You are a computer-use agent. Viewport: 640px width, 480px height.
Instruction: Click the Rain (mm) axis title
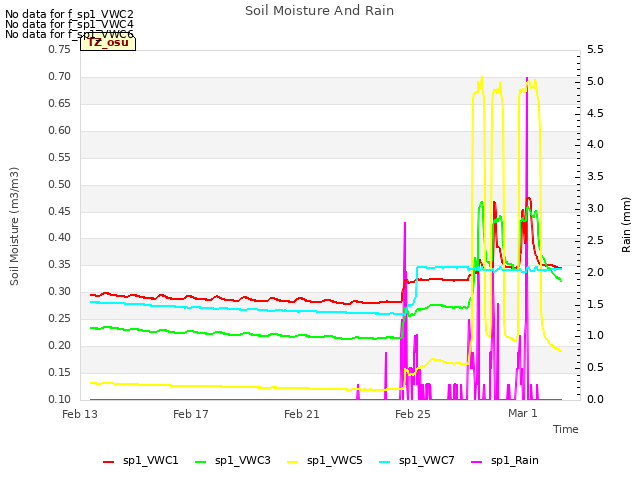click(626, 225)
